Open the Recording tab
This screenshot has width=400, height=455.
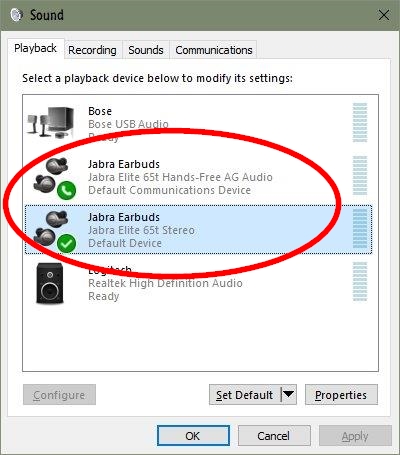(x=92, y=50)
